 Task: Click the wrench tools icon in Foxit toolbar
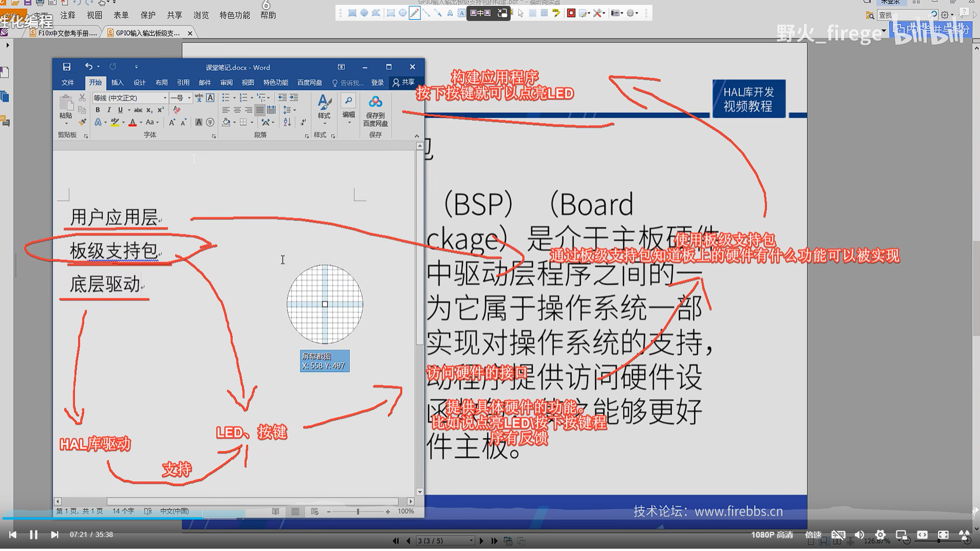(597, 13)
